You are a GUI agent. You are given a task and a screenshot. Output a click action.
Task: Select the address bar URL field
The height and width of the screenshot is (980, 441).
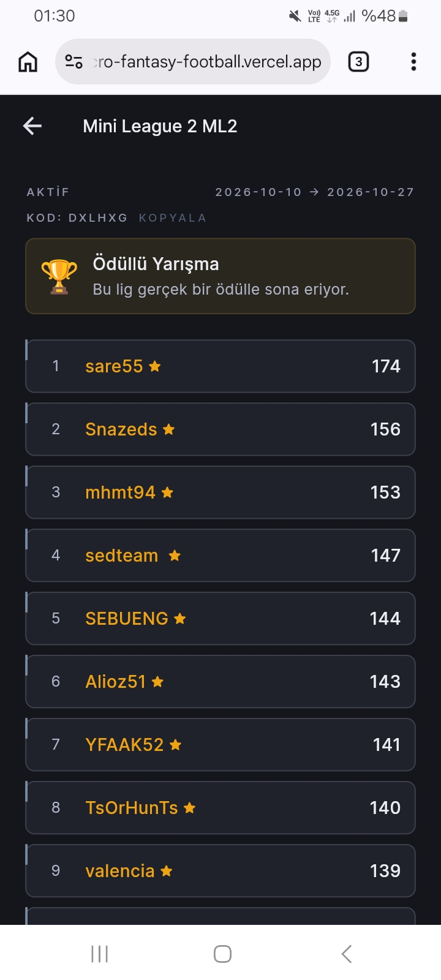(x=193, y=62)
